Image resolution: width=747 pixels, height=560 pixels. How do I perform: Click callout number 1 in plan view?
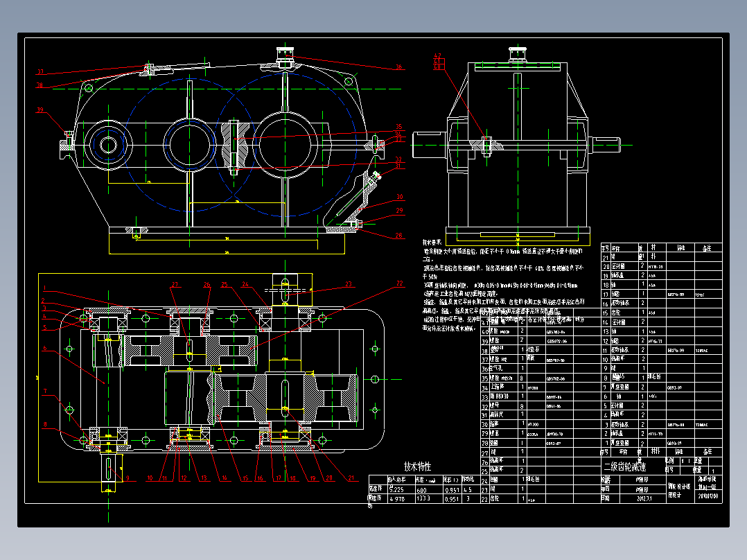[45, 288]
